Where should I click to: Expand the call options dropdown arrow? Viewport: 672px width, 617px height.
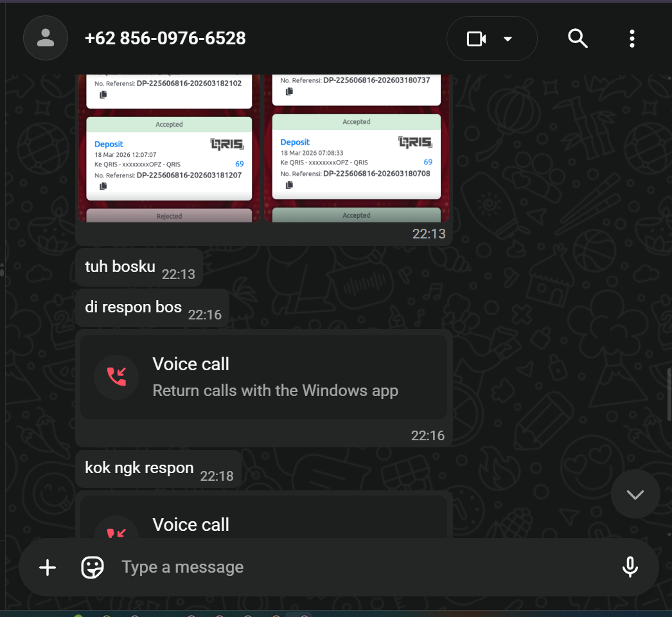coord(508,39)
